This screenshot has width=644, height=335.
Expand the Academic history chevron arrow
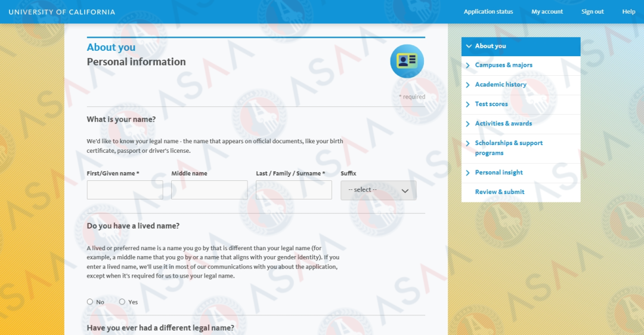pyautogui.click(x=468, y=85)
